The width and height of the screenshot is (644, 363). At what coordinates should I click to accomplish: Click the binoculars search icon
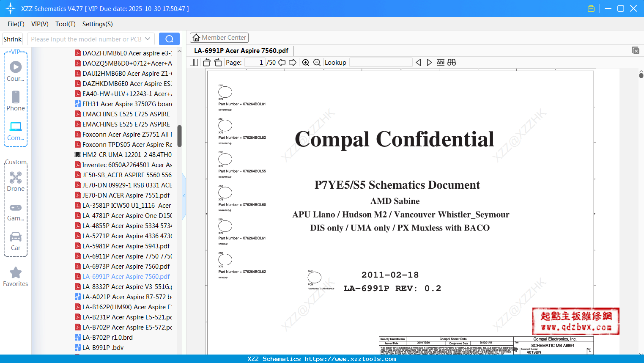click(x=452, y=63)
